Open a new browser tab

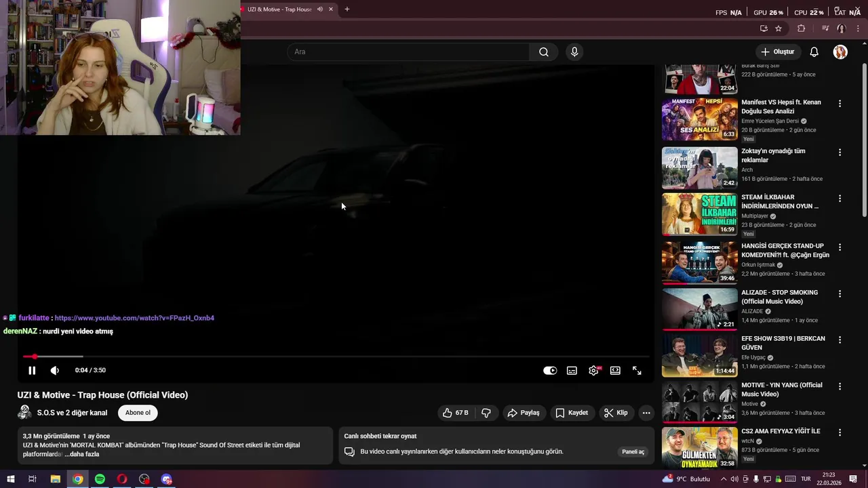pyautogui.click(x=347, y=9)
